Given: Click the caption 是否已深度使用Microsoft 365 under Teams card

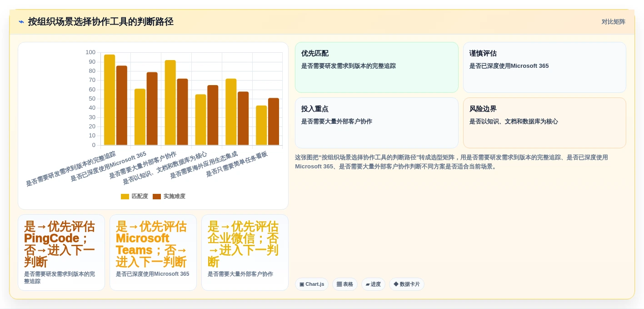Looking at the screenshot, I should (152, 274).
